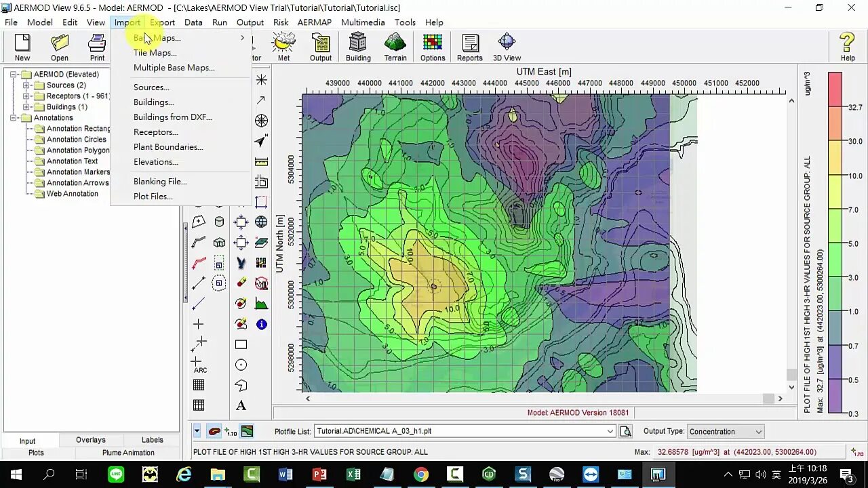This screenshot has width=868, height=488.
Task: Open the Risk menu
Action: pyautogui.click(x=281, y=22)
